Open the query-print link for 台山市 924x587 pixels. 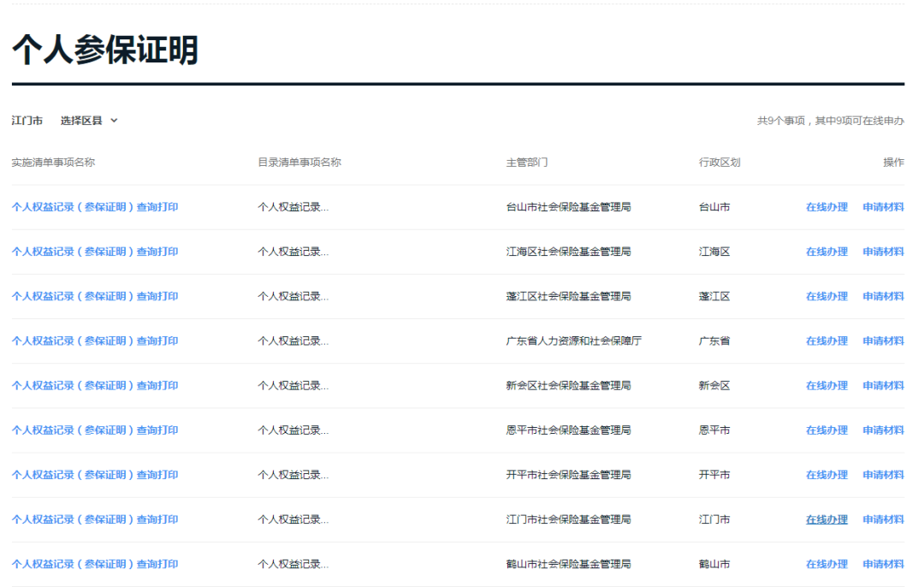pyautogui.click(x=94, y=206)
